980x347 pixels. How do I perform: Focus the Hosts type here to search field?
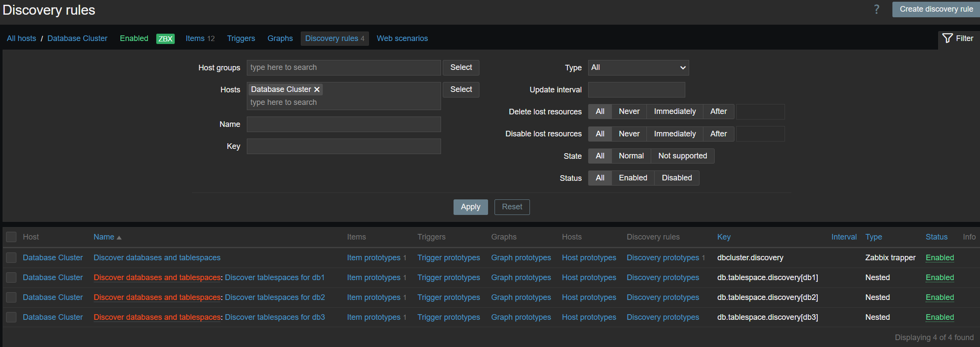(343, 102)
